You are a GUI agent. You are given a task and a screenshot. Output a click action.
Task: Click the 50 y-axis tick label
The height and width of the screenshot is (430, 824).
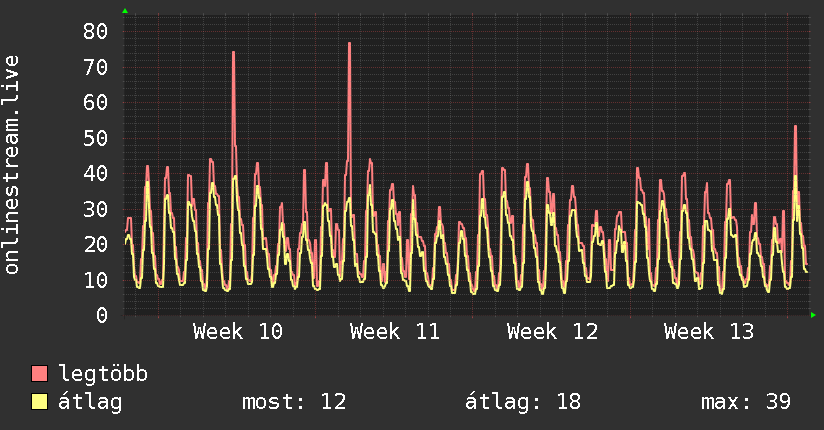(x=95, y=138)
